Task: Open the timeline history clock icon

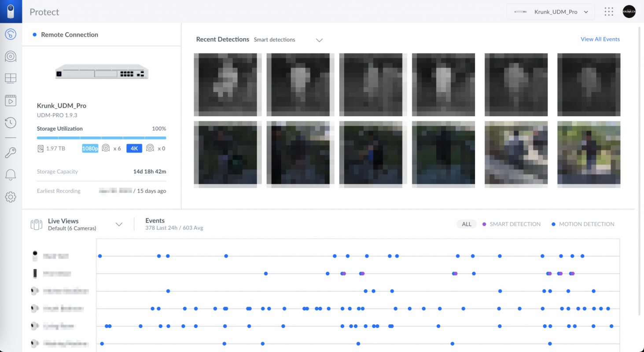Action: 11,123
